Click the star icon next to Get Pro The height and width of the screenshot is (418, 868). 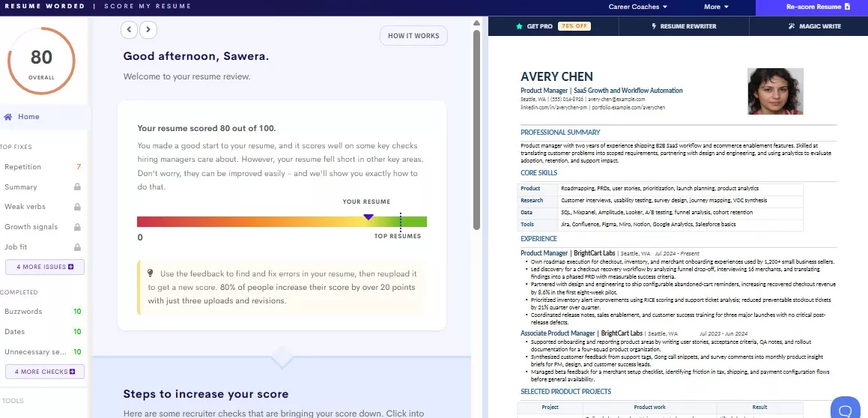click(519, 26)
